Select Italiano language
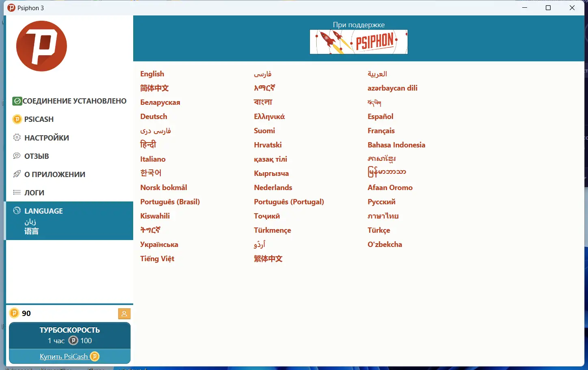The height and width of the screenshot is (370, 588). point(153,159)
